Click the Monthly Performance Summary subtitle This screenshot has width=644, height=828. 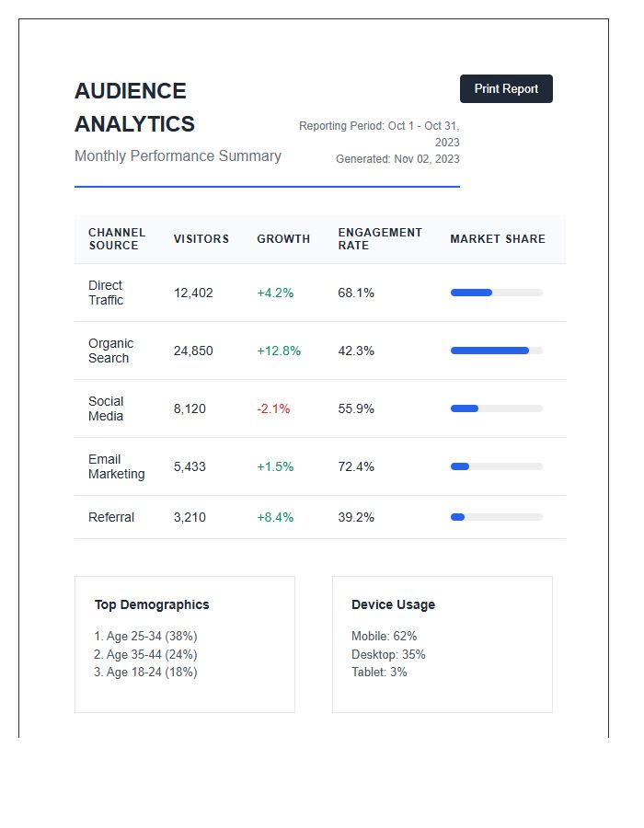click(178, 156)
